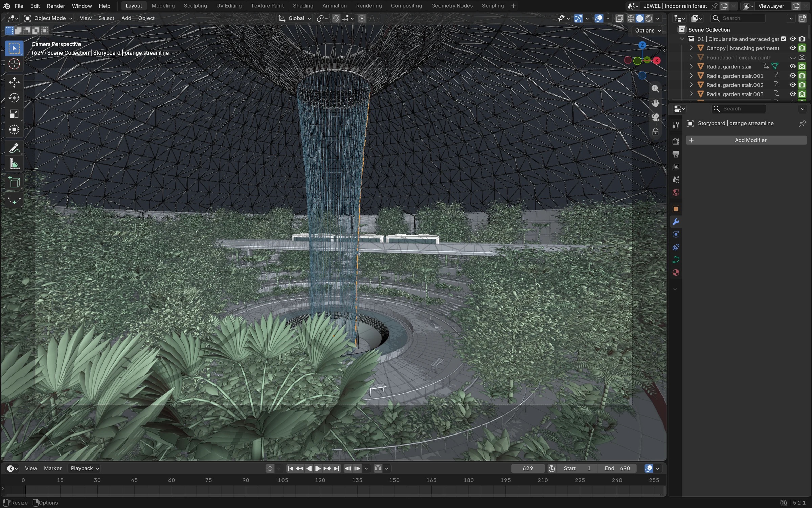Open the Material properties tab
Viewport: 812px width, 508px height.
[676, 273]
